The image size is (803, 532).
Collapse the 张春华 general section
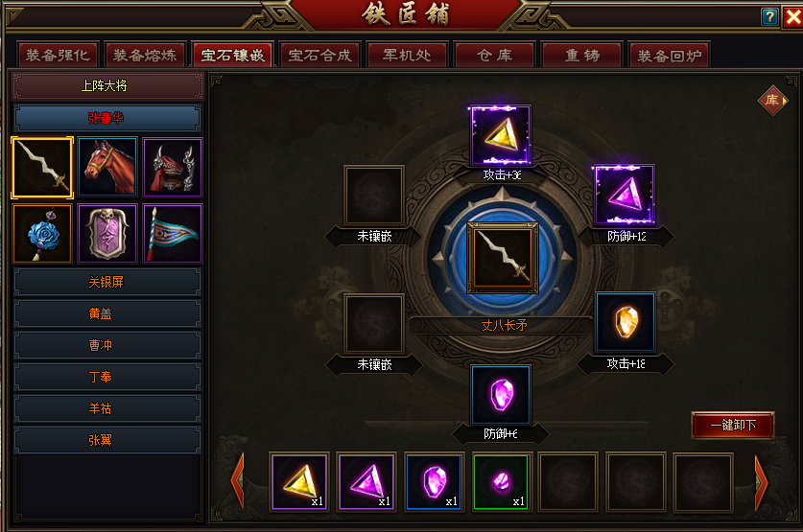click(107, 118)
